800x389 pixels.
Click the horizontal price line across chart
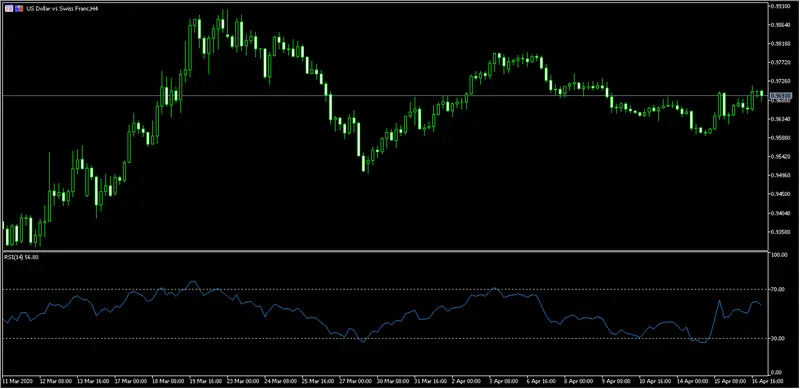click(x=385, y=95)
